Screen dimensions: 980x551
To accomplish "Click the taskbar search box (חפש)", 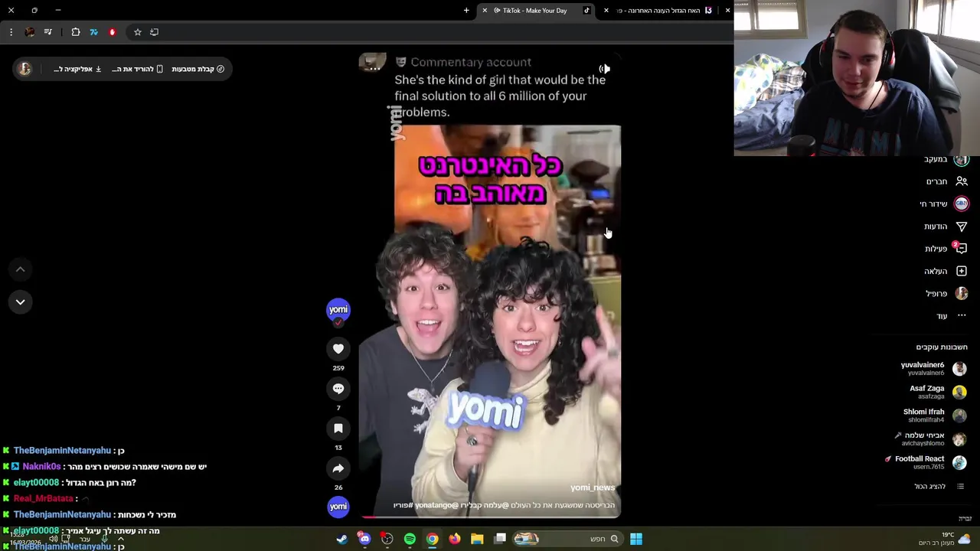I will coord(568,539).
